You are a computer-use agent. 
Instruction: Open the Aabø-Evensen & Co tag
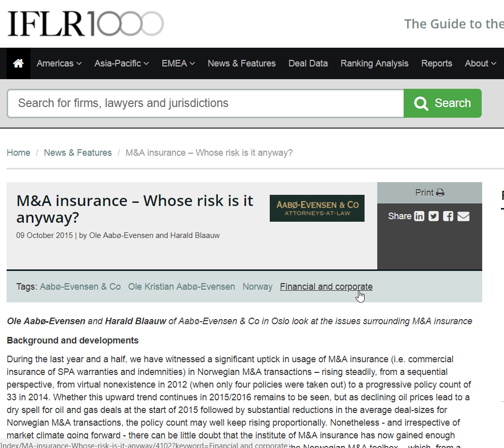(x=80, y=286)
